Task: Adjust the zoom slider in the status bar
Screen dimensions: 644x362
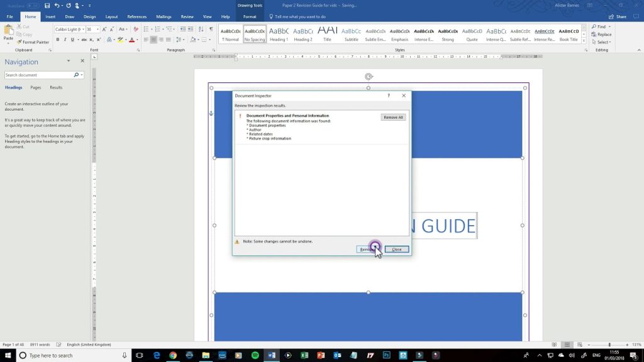Action: click(x=609, y=344)
